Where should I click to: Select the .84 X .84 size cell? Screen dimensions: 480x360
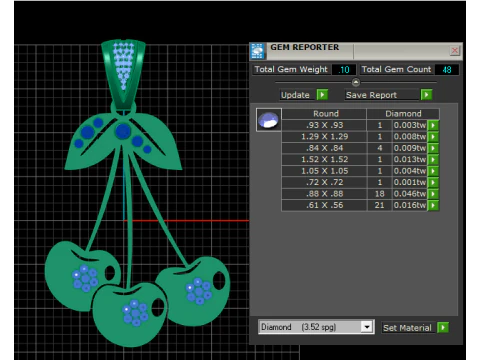(324, 148)
